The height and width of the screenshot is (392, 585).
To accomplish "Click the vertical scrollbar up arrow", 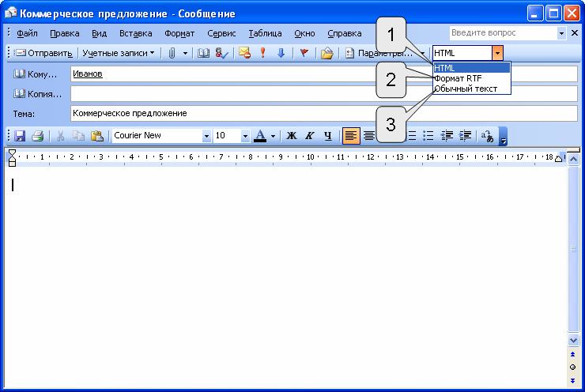I will (x=573, y=160).
